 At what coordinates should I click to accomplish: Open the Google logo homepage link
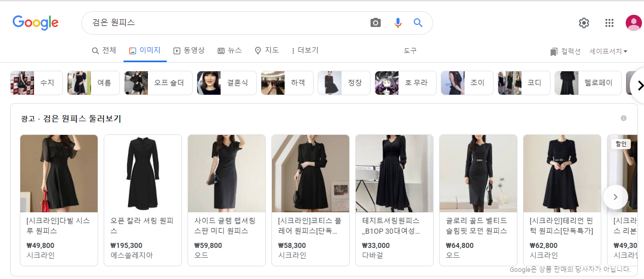(x=36, y=23)
